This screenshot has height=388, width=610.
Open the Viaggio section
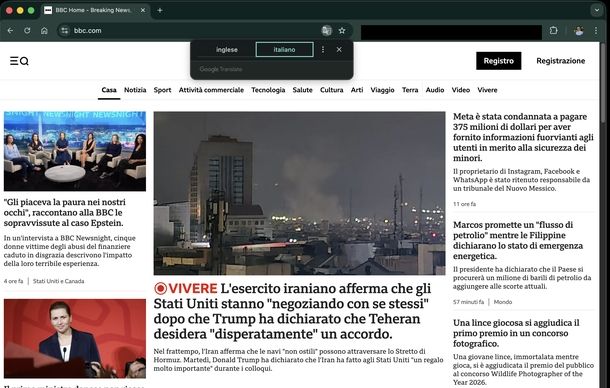382,90
